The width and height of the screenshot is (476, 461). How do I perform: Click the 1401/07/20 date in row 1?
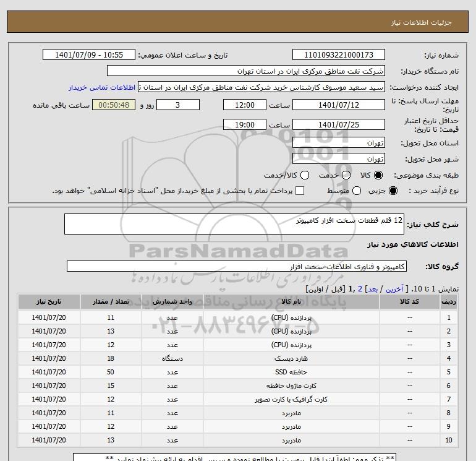pyautogui.click(x=49, y=317)
